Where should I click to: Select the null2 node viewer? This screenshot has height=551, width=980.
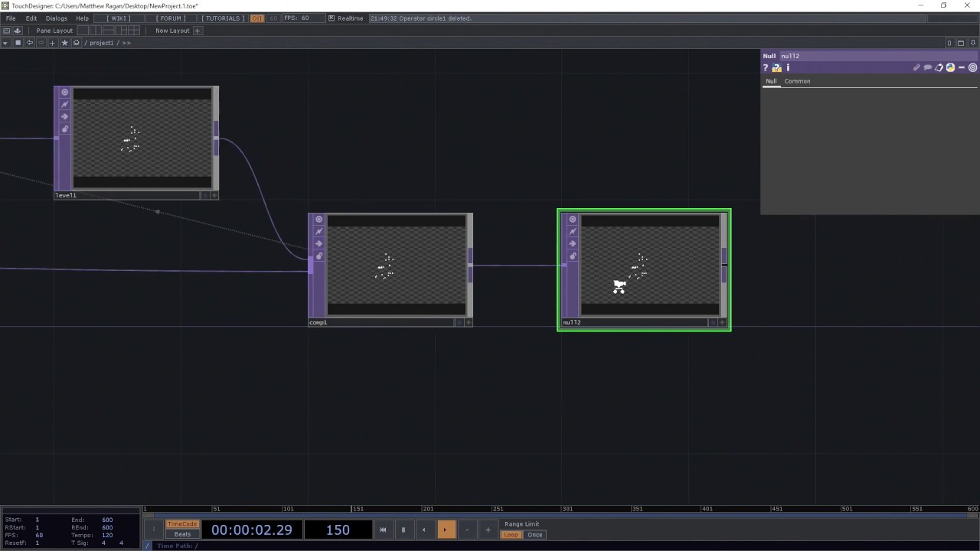coord(650,266)
